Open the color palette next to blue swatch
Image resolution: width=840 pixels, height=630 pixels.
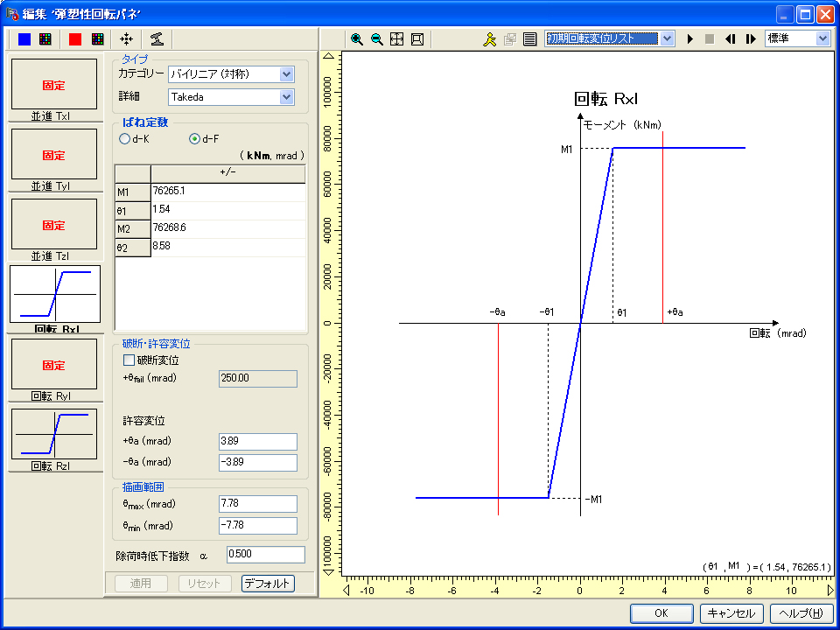click(45, 39)
